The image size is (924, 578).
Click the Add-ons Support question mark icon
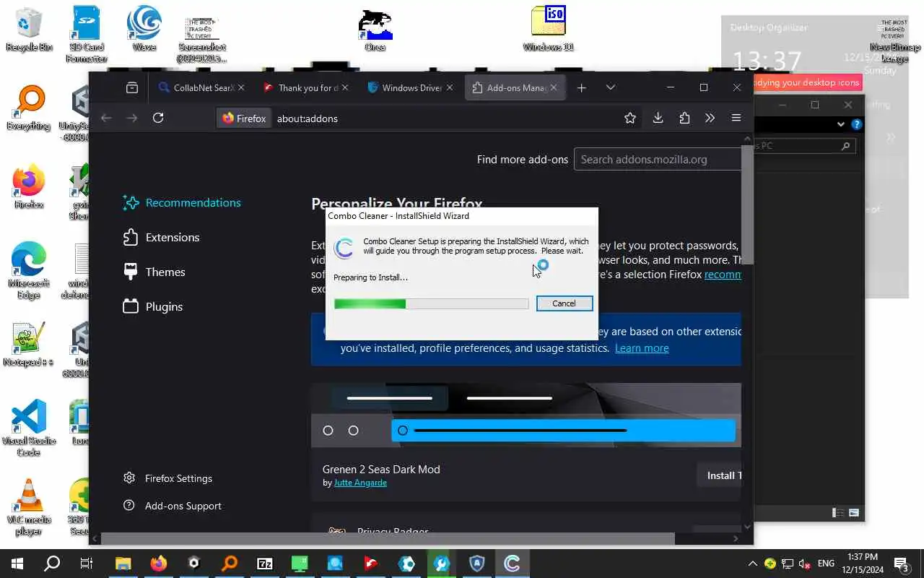[x=129, y=505]
